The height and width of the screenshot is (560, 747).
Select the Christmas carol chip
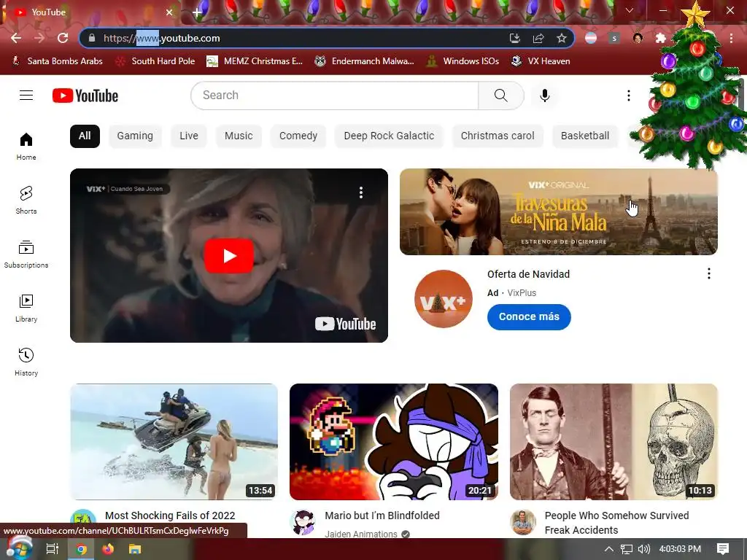(x=498, y=136)
